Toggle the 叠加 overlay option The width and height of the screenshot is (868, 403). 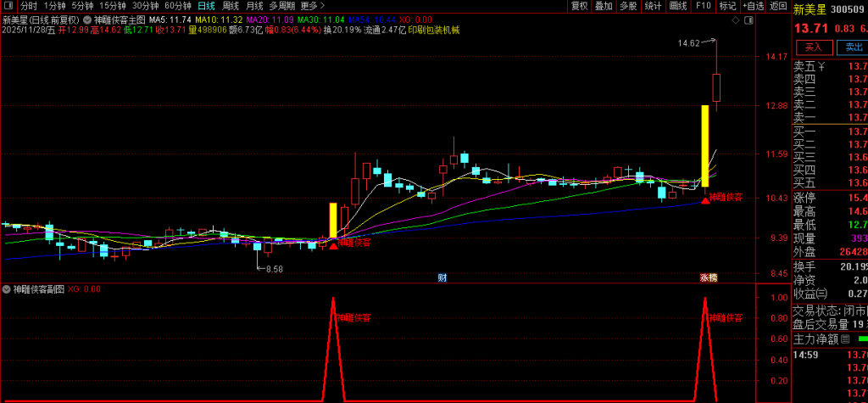tap(604, 5)
